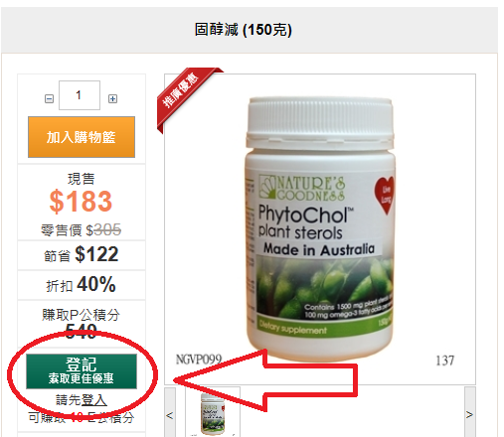The width and height of the screenshot is (504, 437).
Task: Click the crossed-out $305 retail price
Action: pos(103,229)
